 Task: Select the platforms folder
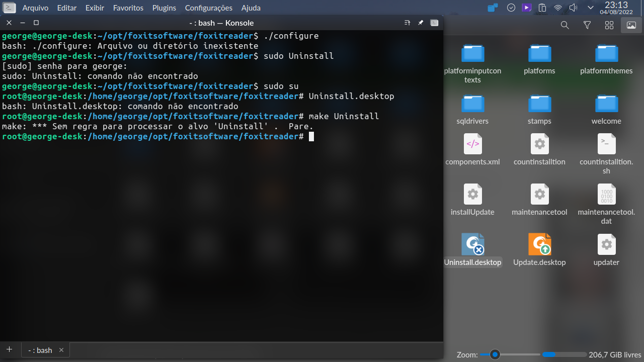539,59
